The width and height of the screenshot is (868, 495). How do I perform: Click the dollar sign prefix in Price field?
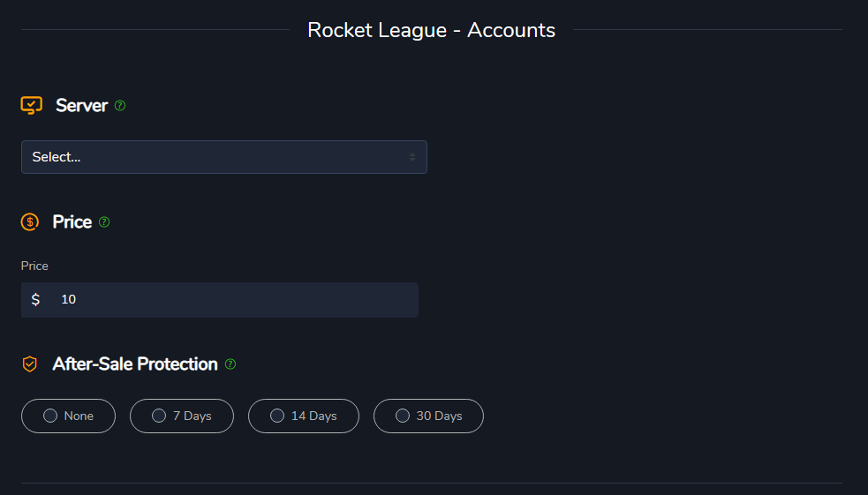pyautogui.click(x=35, y=300)
